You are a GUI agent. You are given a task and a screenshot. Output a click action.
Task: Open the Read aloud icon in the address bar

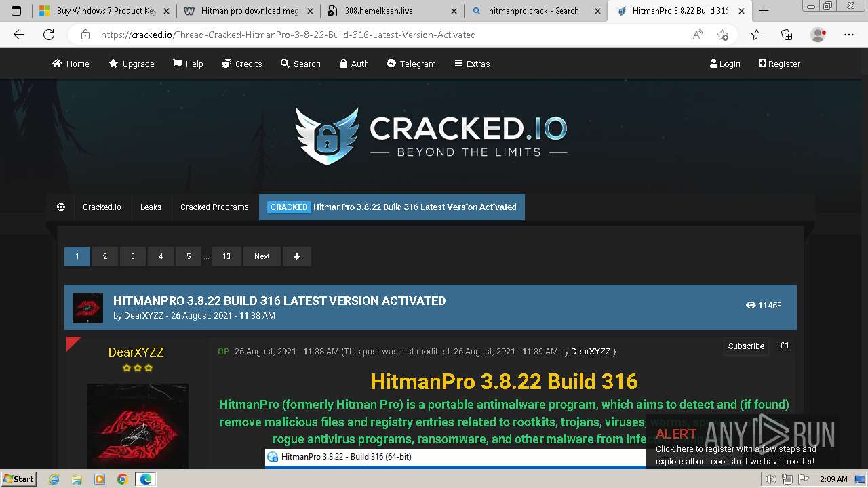pyautogui.click(x=698, y=35)
